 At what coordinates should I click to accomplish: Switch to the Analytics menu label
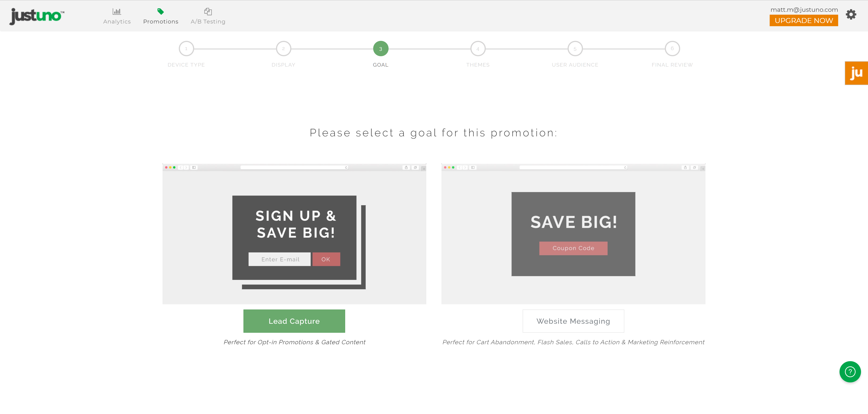coord(117,21)
